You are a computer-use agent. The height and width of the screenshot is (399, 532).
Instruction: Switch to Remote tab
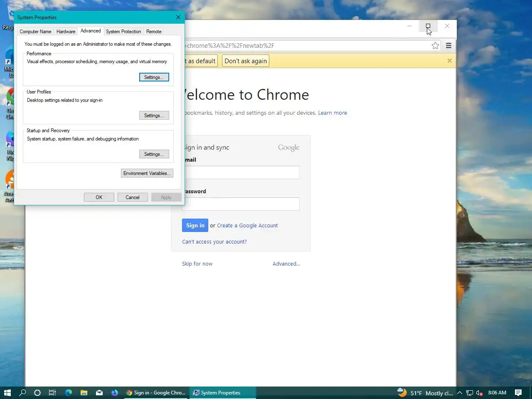point(154,32)
